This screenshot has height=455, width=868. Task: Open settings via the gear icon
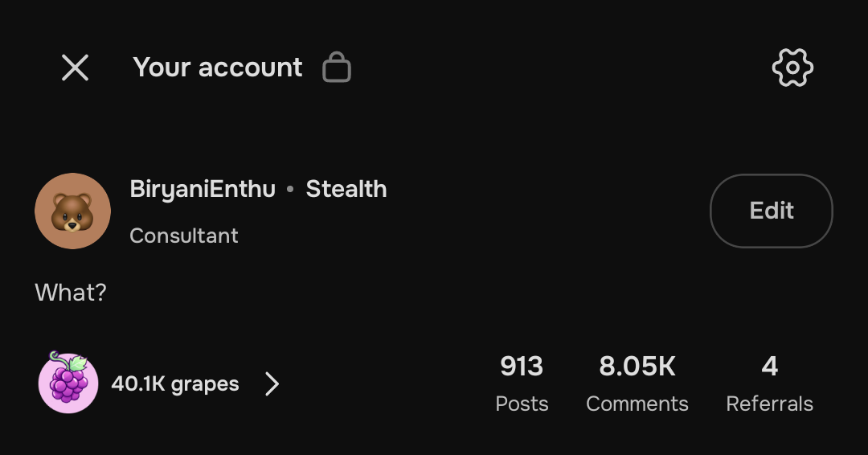[x=792, y=68]
